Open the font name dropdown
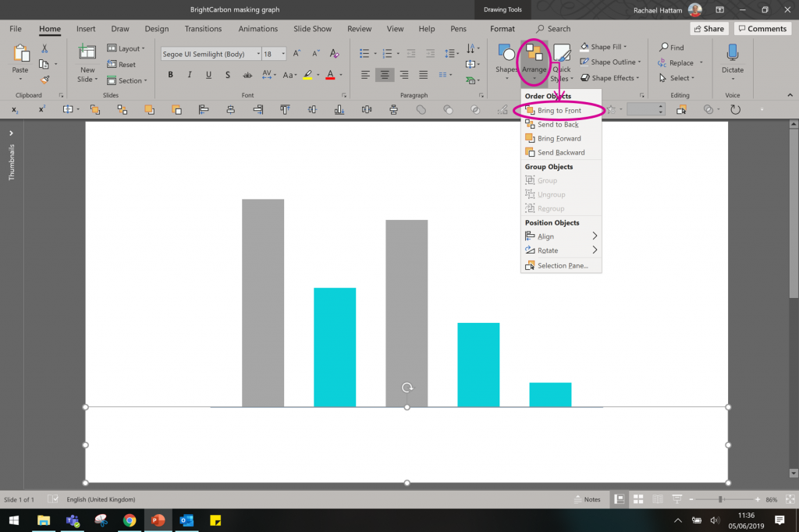799x532 pixels. click(x=257, y=53)
